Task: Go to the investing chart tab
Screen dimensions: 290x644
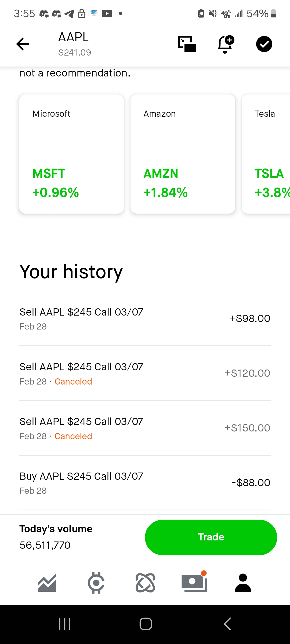Action: point(47,583)
